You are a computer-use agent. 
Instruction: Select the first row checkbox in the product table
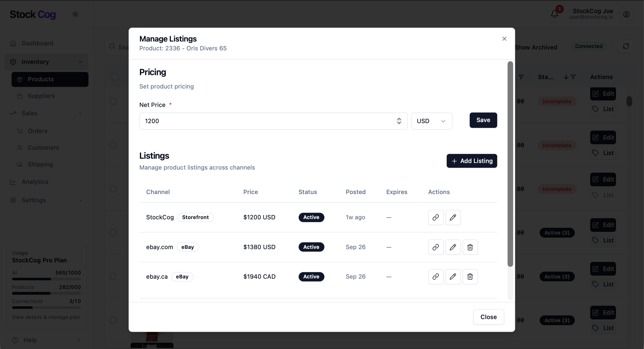click(x=113, y=101)
